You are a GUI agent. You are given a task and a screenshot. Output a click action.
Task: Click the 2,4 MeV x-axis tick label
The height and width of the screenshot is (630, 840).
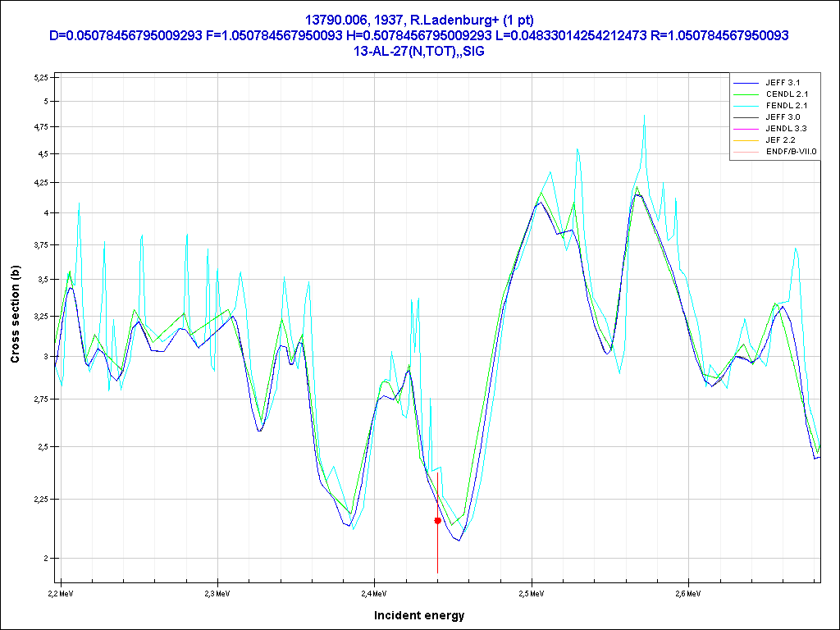(x=374, y=592)
